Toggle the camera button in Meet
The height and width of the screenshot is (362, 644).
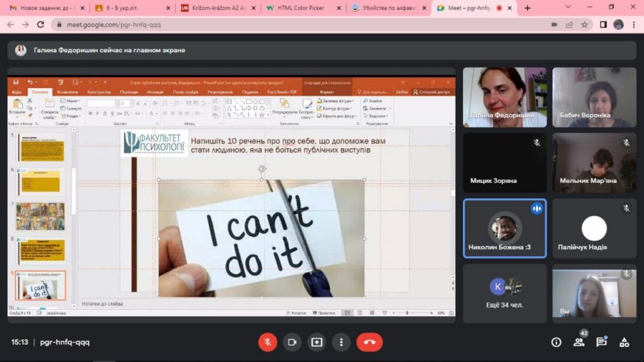coord(292,342)
